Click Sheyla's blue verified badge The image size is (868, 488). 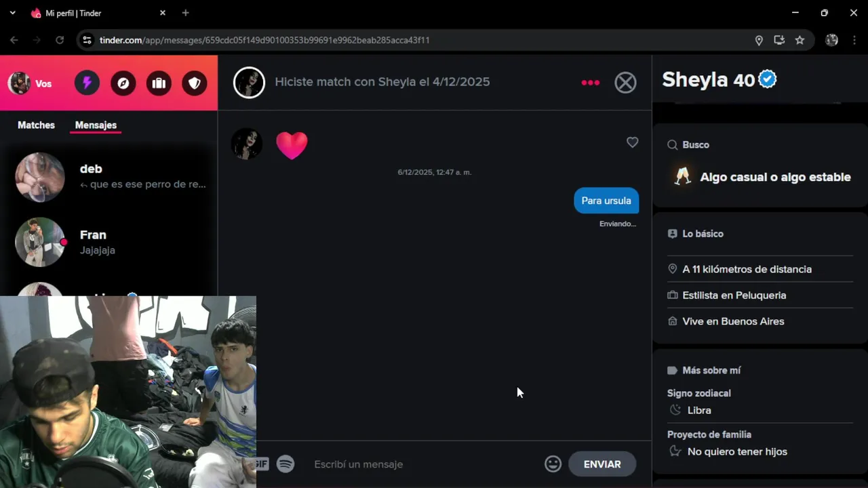768,79
